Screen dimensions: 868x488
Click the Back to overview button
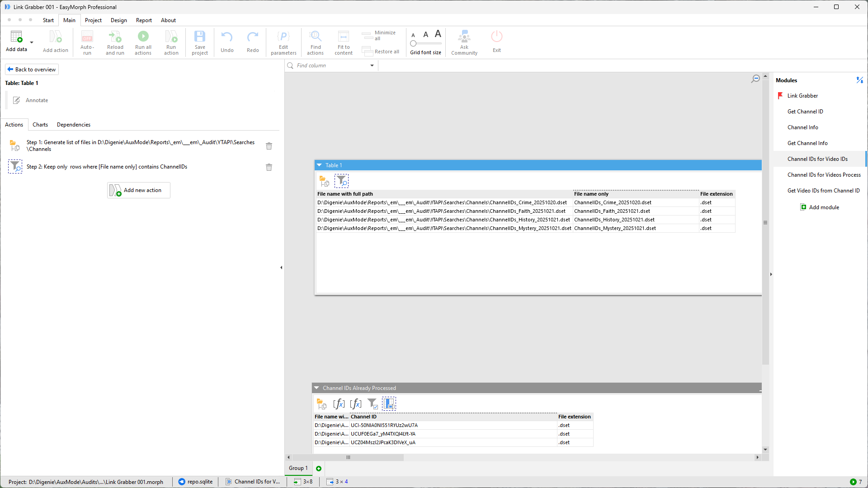32,70
